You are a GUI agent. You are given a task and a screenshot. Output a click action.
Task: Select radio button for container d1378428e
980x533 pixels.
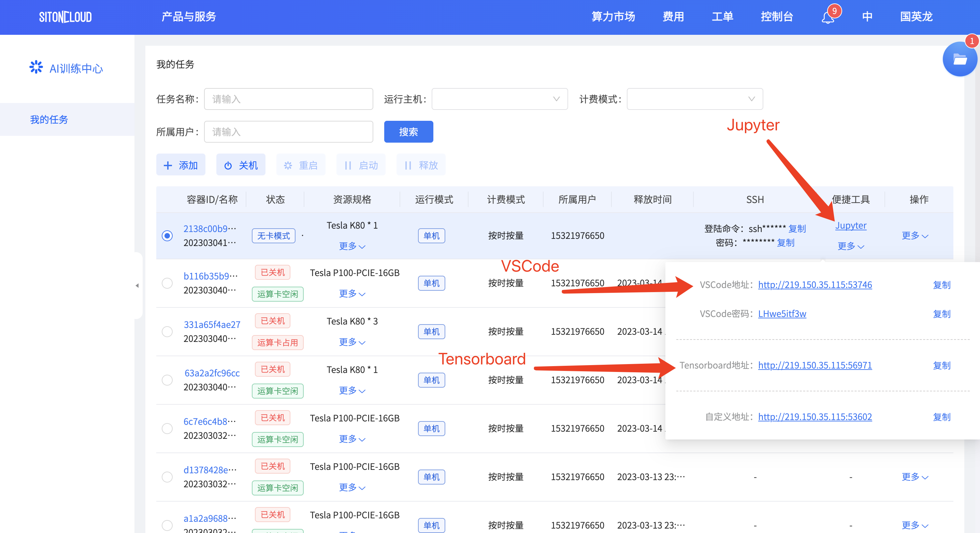coord(167,477)
